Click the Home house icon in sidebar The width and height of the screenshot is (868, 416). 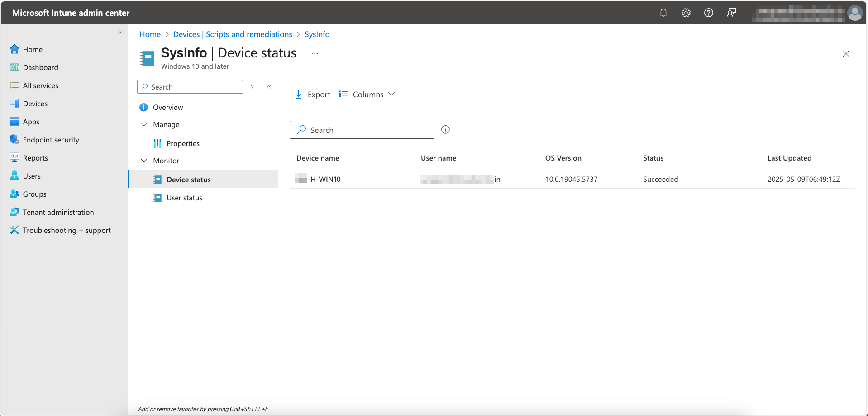click(14, 49)
